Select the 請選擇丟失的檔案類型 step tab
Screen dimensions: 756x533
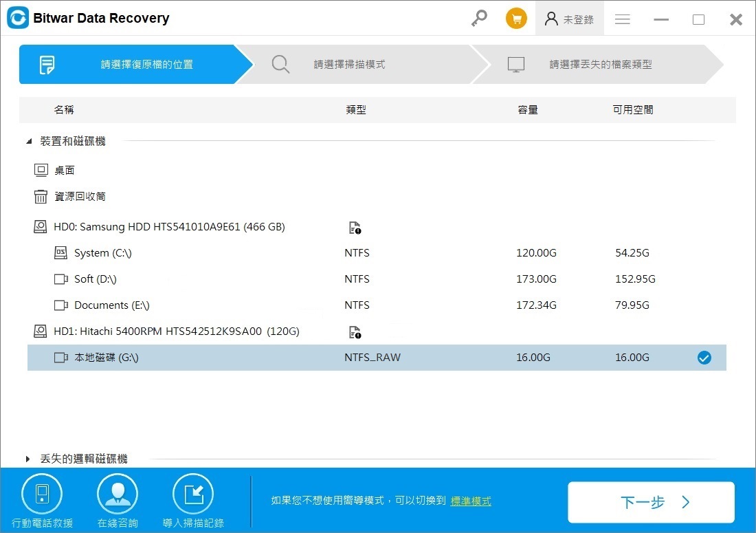[x=600, y=65]
